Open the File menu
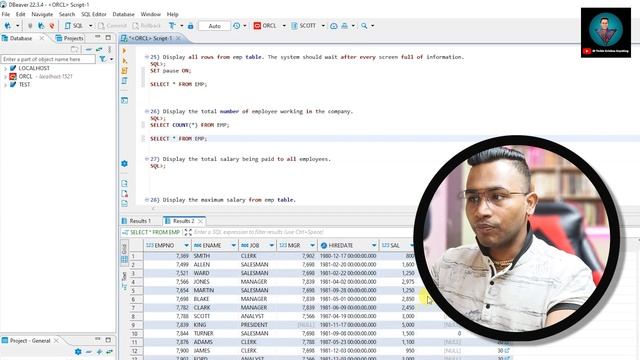 click(6, 14)
